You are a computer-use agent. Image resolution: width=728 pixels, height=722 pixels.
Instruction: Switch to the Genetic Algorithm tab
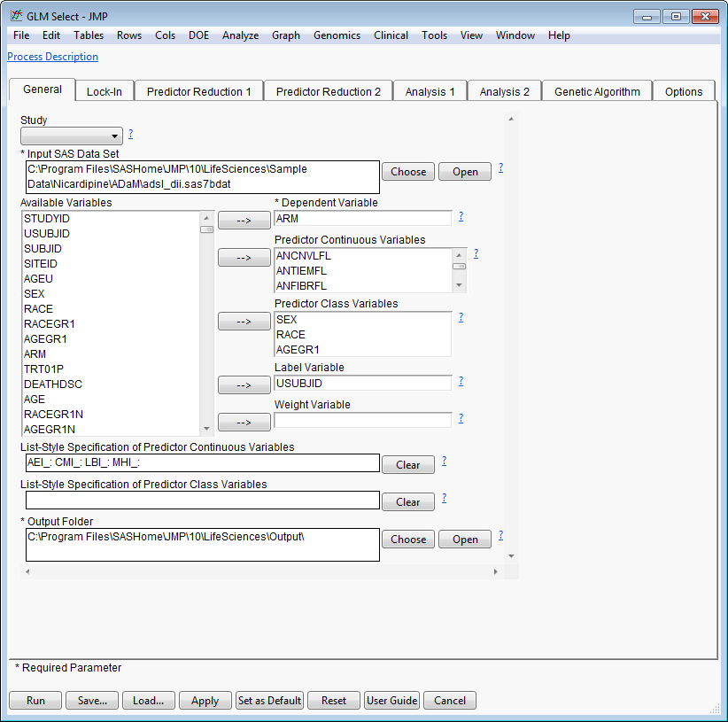[x=597, y=91]
